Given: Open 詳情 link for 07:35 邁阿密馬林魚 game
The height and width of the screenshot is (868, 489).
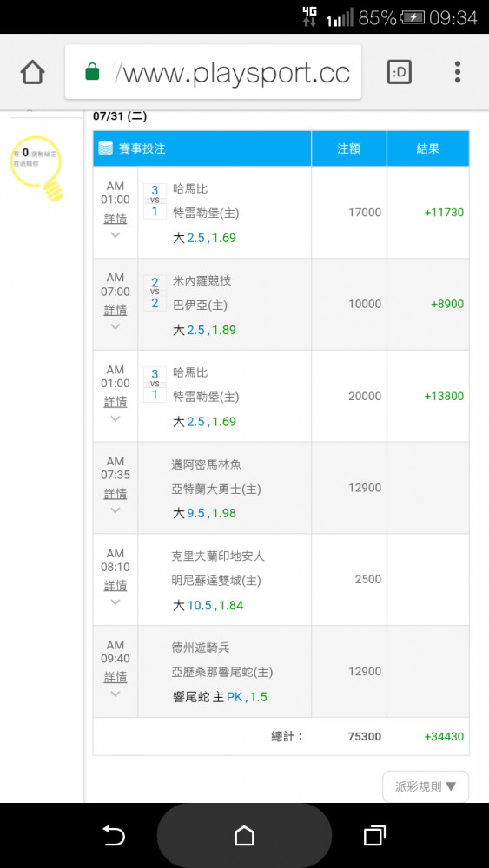Looking at the screenshot, I should 116,493.
